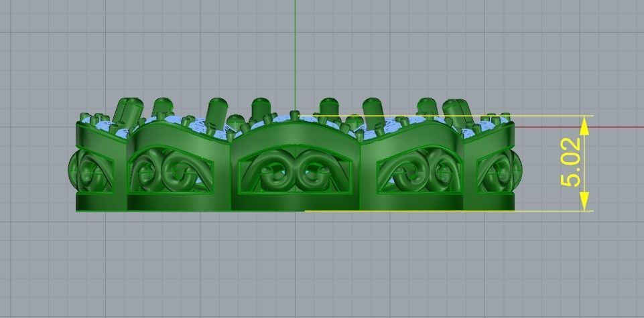
Task: Select the green ring band model
Action: tap(295, 155)
